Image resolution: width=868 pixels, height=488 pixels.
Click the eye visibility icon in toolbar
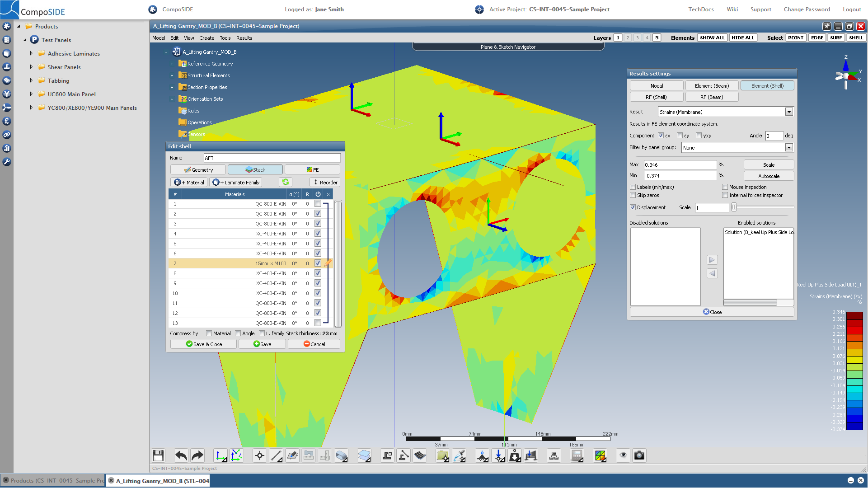coord(623,455)
